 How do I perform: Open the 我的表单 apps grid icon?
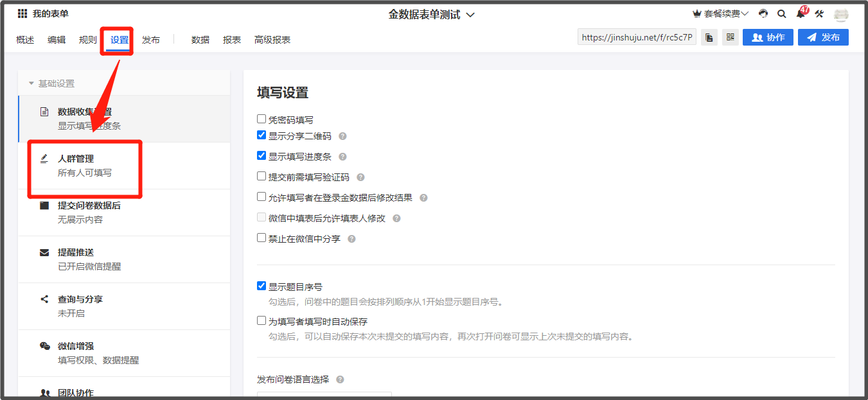(22, 13)
